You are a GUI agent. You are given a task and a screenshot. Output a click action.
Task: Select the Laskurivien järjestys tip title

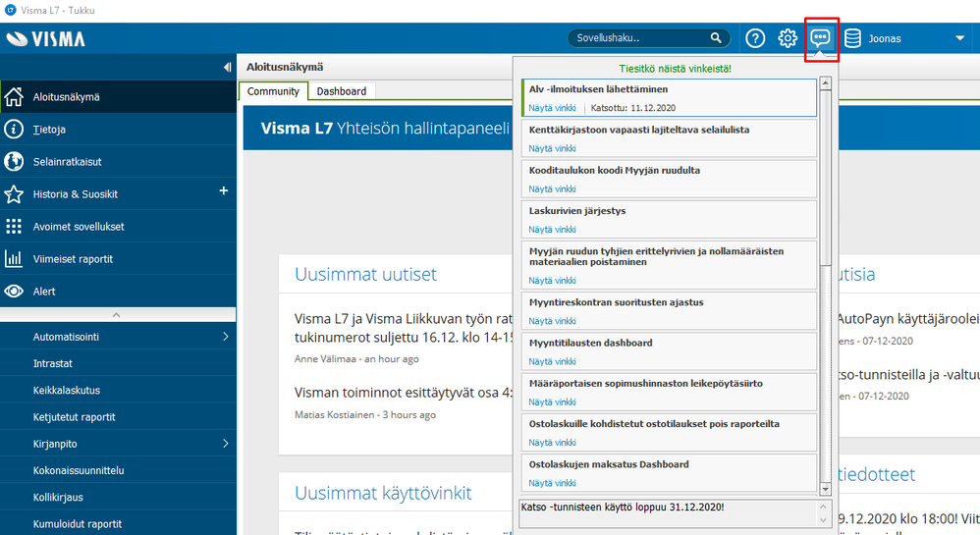(576, 211)
